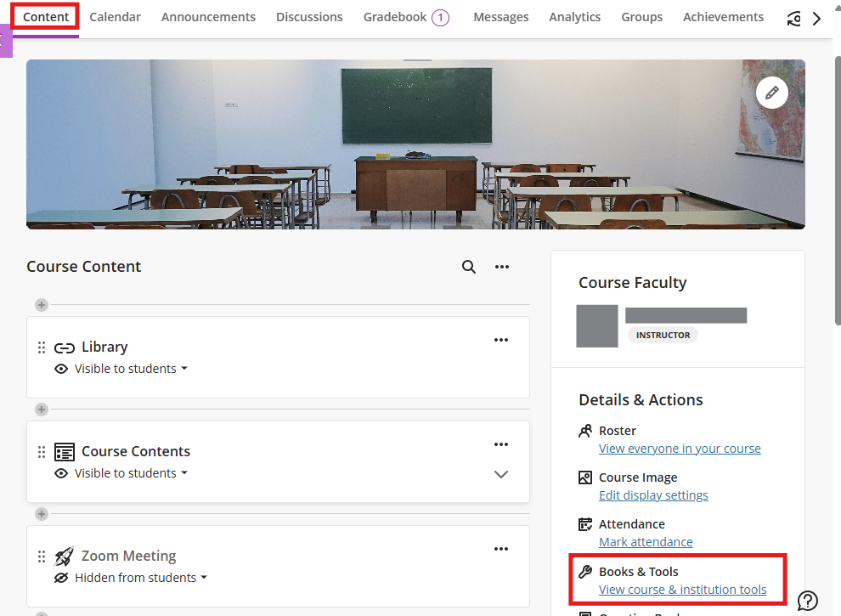The width and height of the screenshot is (841, 616).
Task: Click 'Mark attendance' link
Action: tap(646, 542)
